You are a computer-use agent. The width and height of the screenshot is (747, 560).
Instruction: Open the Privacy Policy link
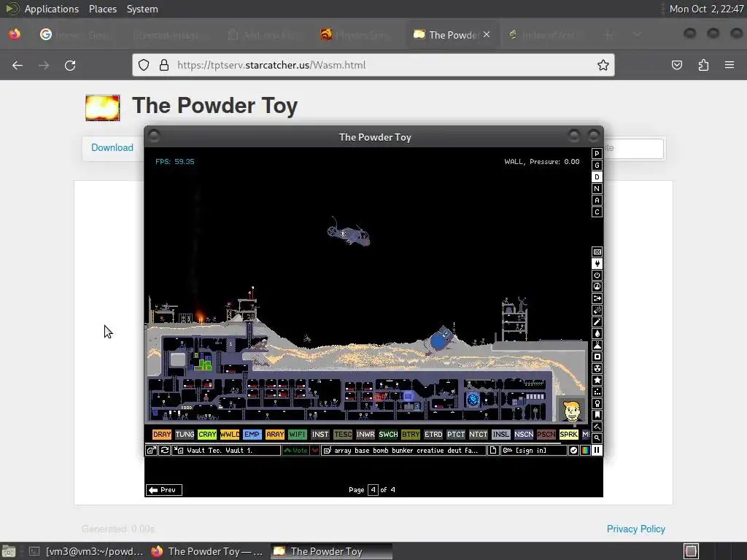635,529
